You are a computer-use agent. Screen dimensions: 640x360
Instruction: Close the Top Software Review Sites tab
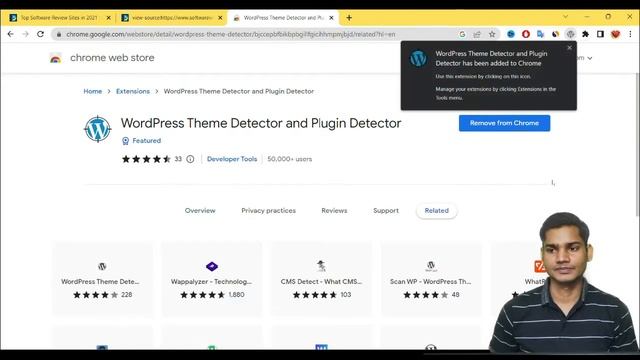(108, 18)
